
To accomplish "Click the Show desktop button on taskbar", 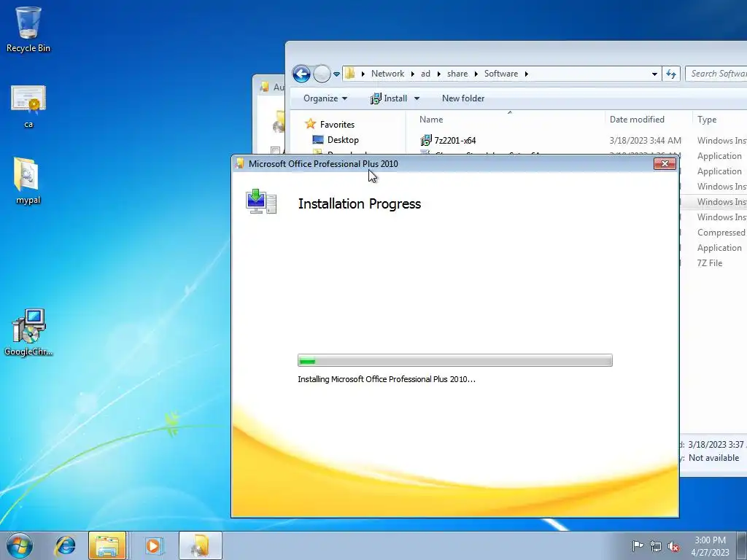I will 742,545.
